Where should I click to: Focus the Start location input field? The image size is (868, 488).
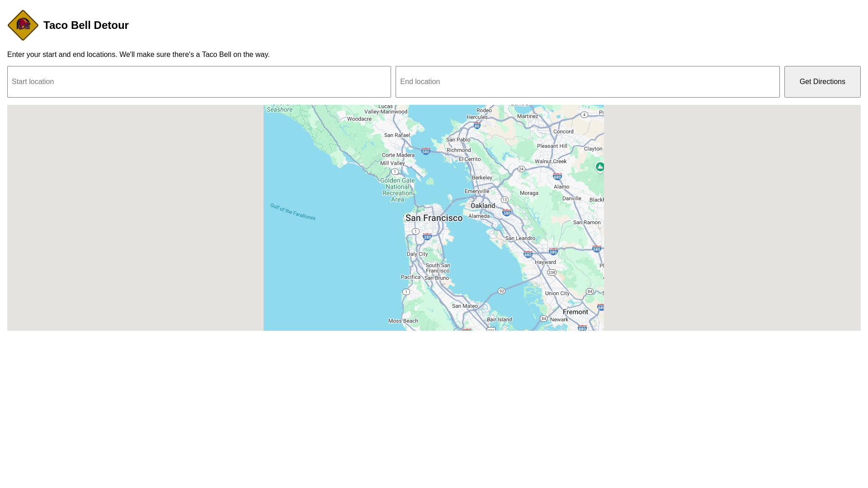click(x=199, y=82)
